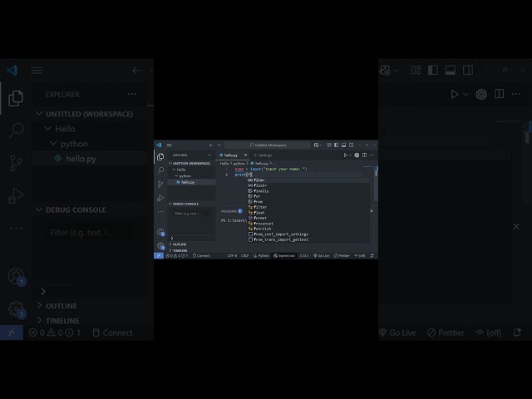
Task: Click notification bell in small center window status bar
Action: point(372,255)
